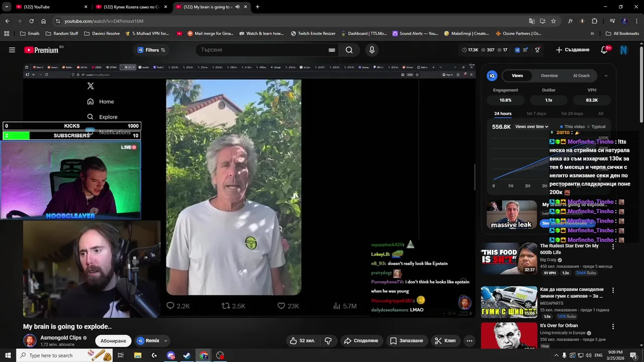The width and height of the screenshot is (644, 362).
Task: Open options for The Rudest Star video
Action: click(613, 247)
